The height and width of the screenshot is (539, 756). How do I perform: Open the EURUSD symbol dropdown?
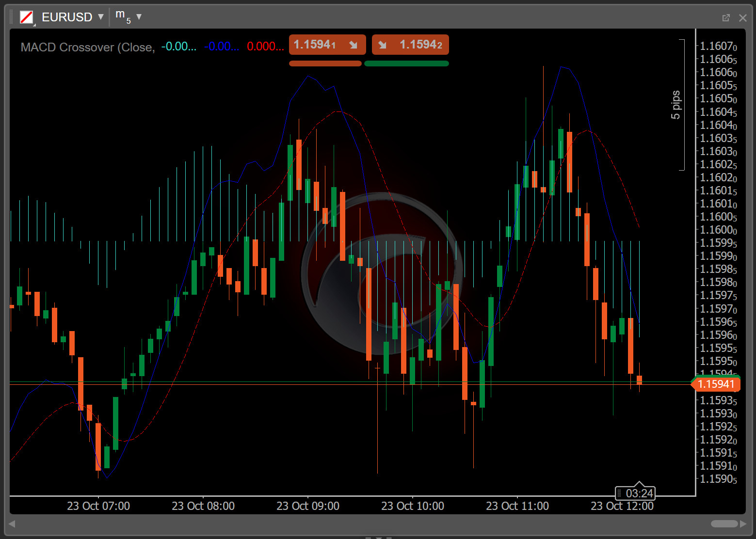click(101, 17)
